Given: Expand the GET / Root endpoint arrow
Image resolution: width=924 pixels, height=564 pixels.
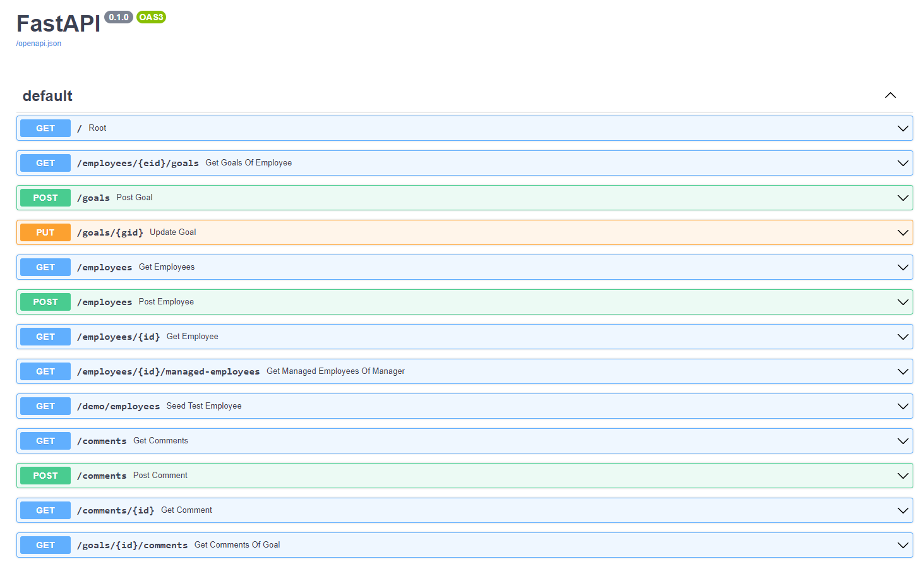Looking at the screenshot, I should click(903, 128).
